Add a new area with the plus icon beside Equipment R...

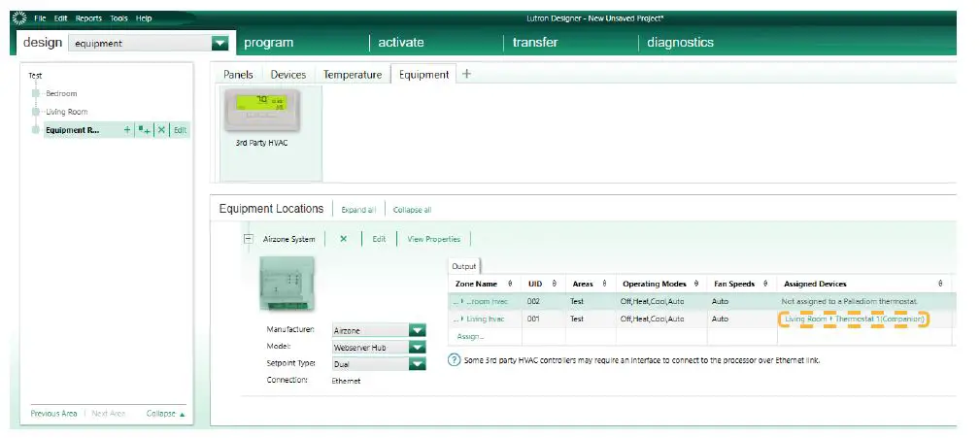[127, 130]
